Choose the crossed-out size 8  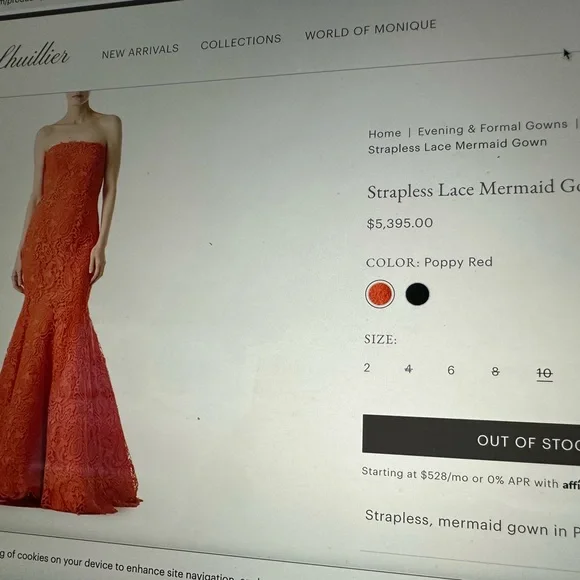495,371
